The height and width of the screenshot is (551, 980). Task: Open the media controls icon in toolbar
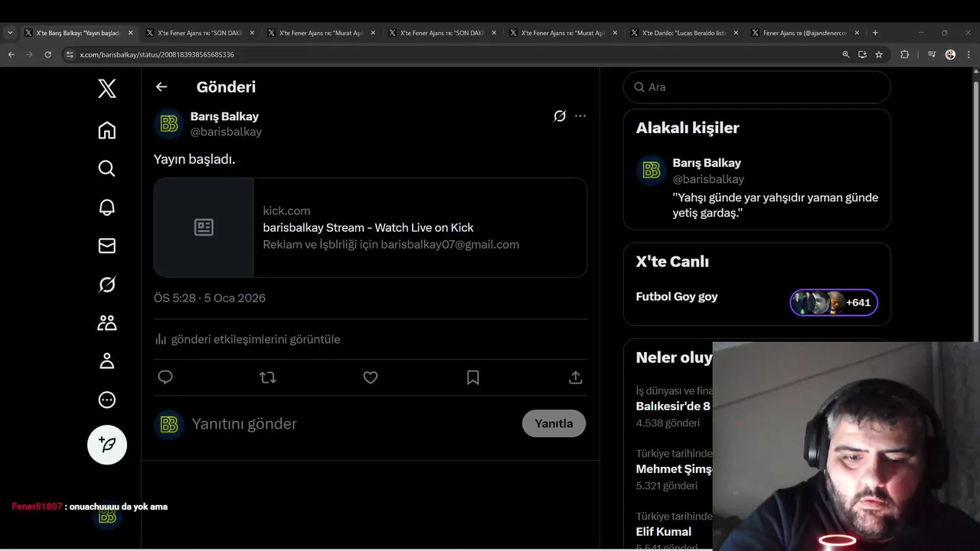tap(932, 54)
